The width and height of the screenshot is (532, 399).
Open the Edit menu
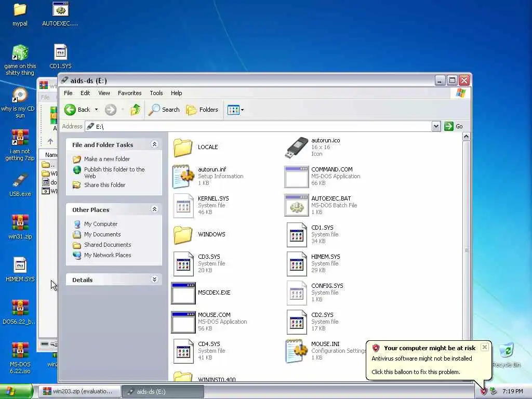tap(85, 93)
